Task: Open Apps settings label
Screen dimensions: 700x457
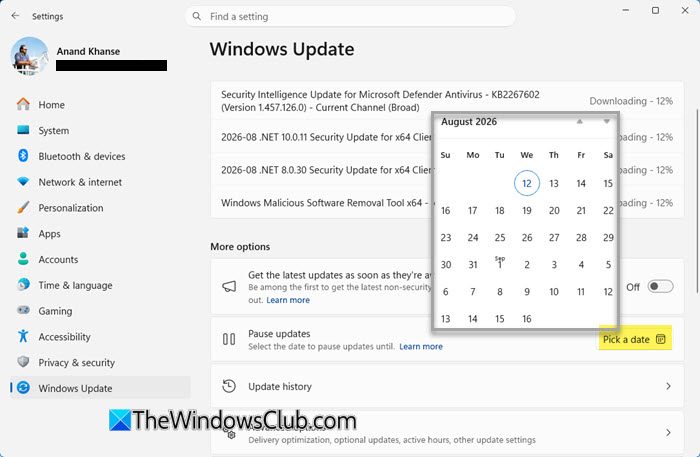Action: pyautogui.click(x=50, y=233)
